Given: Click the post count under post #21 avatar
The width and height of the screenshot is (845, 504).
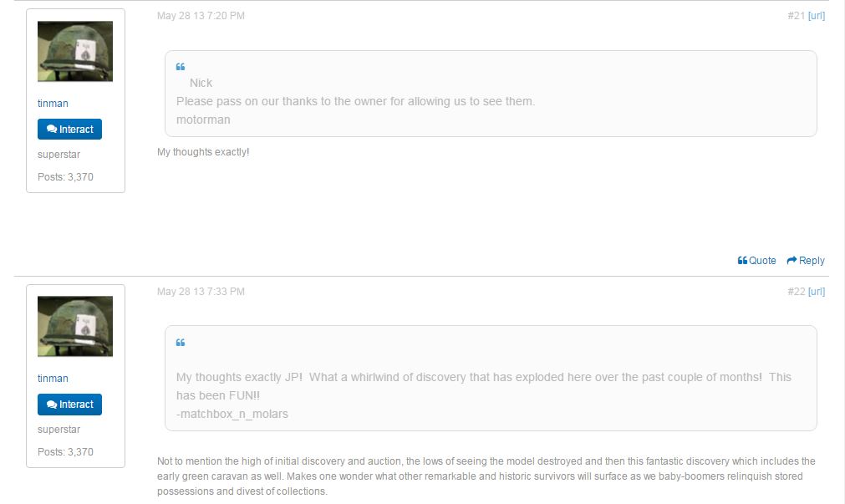Looking at the screenshot, I should coord(65,177).
